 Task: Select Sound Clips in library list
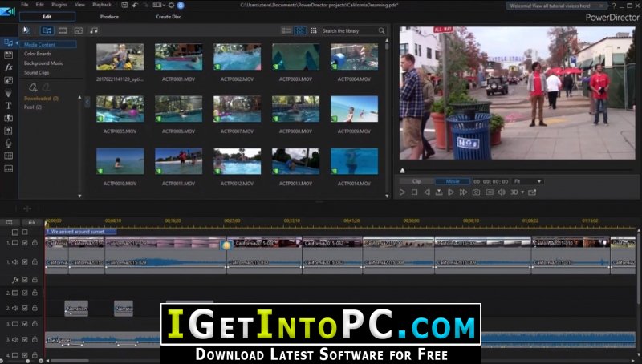36,72
